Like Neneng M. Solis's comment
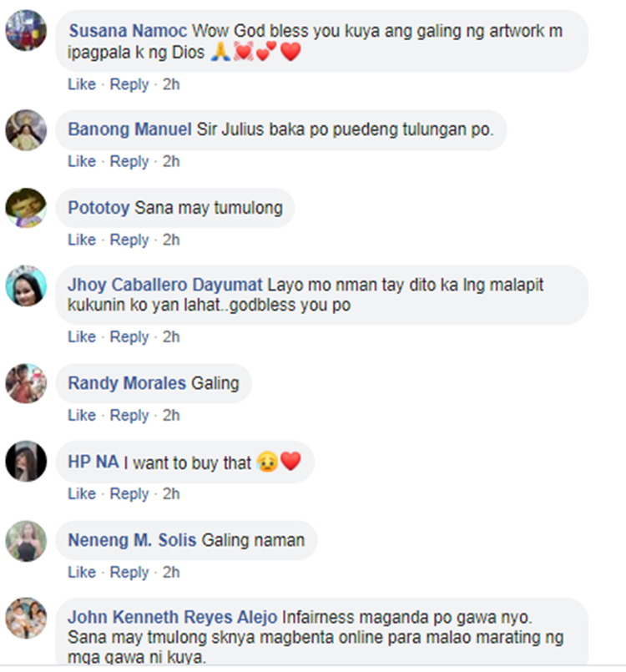Viewport: 626px width, 672px height. pyautogui.click(x=82, y=572)
